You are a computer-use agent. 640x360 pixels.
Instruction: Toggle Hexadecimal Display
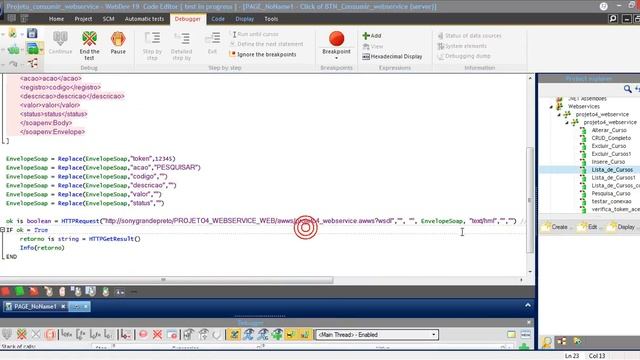tap(392, 57)
